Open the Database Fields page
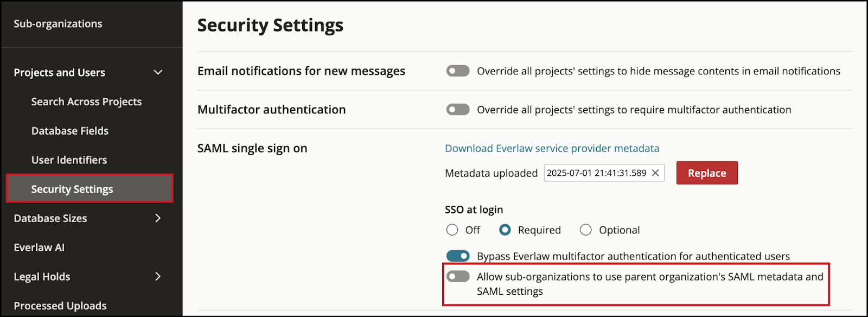 click(x=69, y=130)
